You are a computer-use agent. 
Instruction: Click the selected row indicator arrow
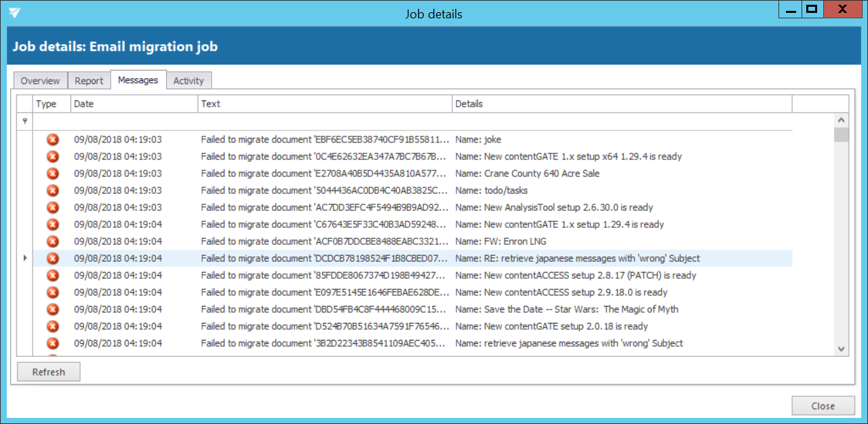pos(25,258)
